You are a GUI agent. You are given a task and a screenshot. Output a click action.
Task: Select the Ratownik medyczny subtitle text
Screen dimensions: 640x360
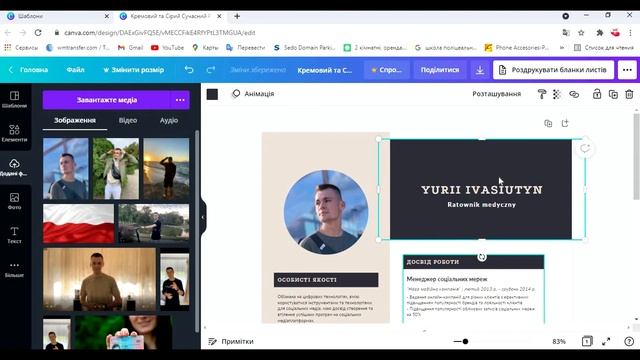tap(482, 204)
